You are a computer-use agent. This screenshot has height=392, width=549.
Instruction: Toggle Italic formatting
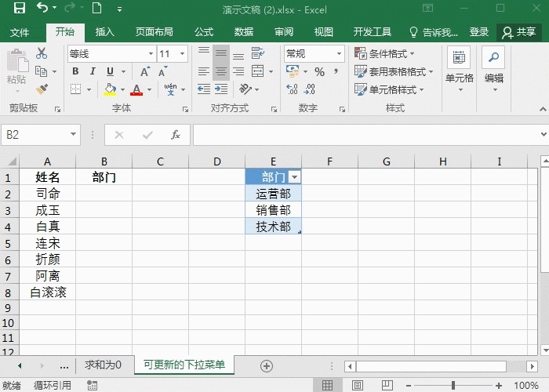93,71
